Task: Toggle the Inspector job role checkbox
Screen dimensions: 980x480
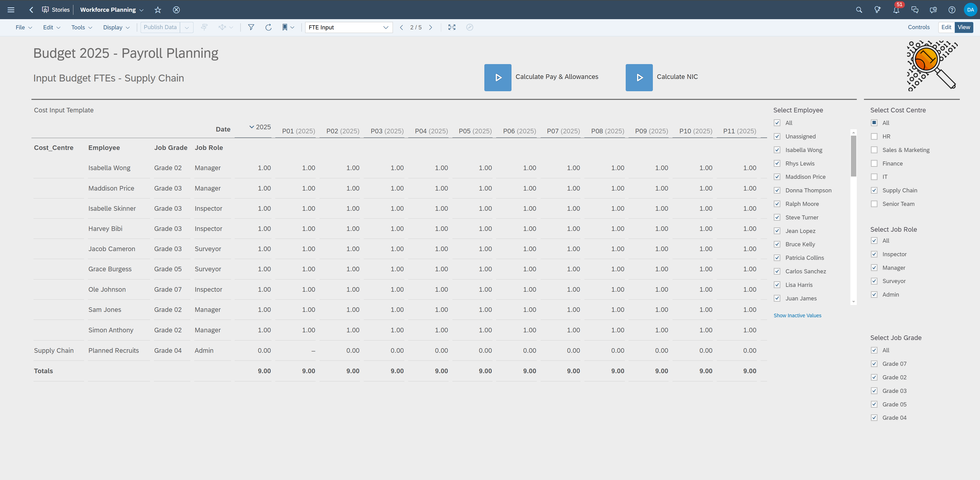Action: coord(874,254)
